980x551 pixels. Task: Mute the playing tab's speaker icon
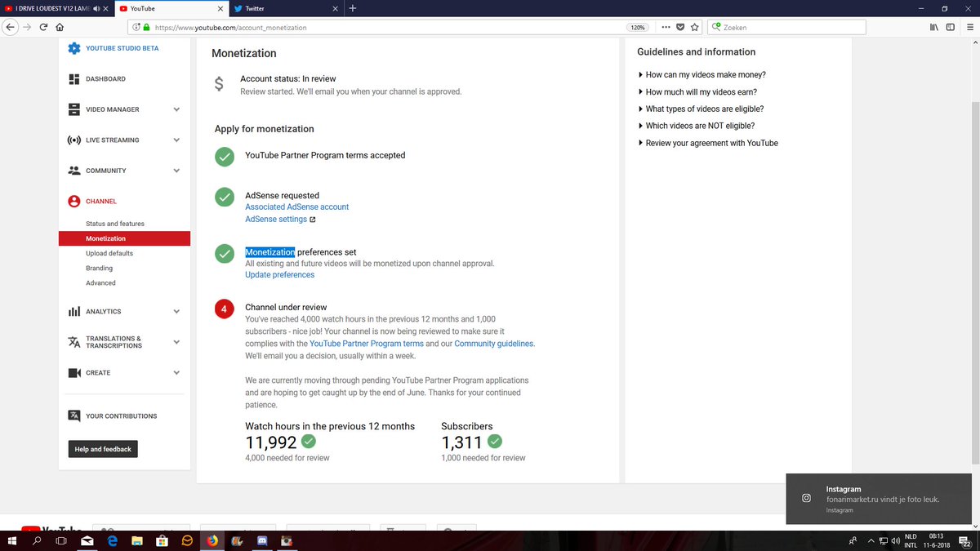pyautogui.click(x=97, y=8)
